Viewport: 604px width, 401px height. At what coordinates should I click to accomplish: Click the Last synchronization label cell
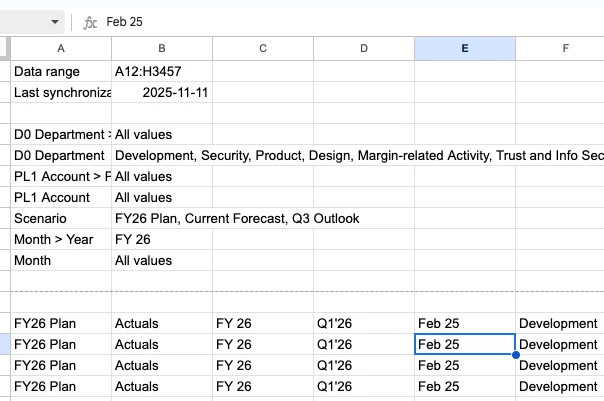pyautogui.click(x=61, y=93)
